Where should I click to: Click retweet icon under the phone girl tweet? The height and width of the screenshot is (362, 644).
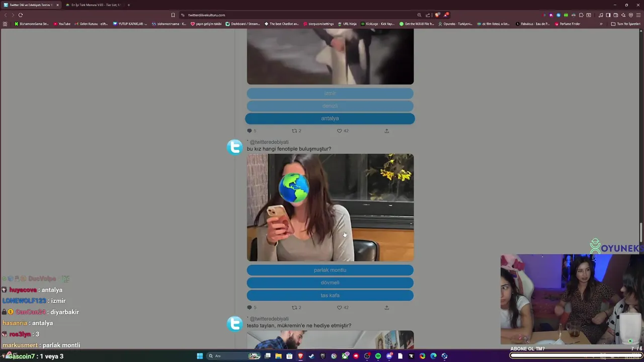point(295,307)
